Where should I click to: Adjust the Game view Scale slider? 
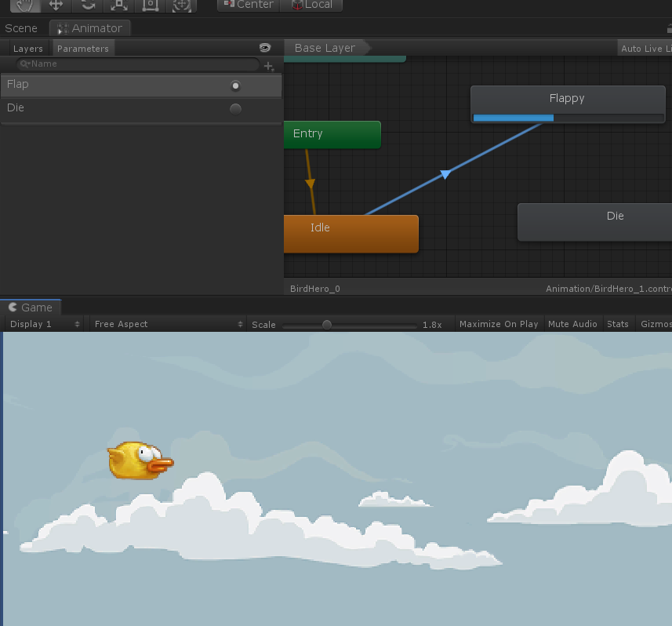pyautogui.click(x=327, y=324)
